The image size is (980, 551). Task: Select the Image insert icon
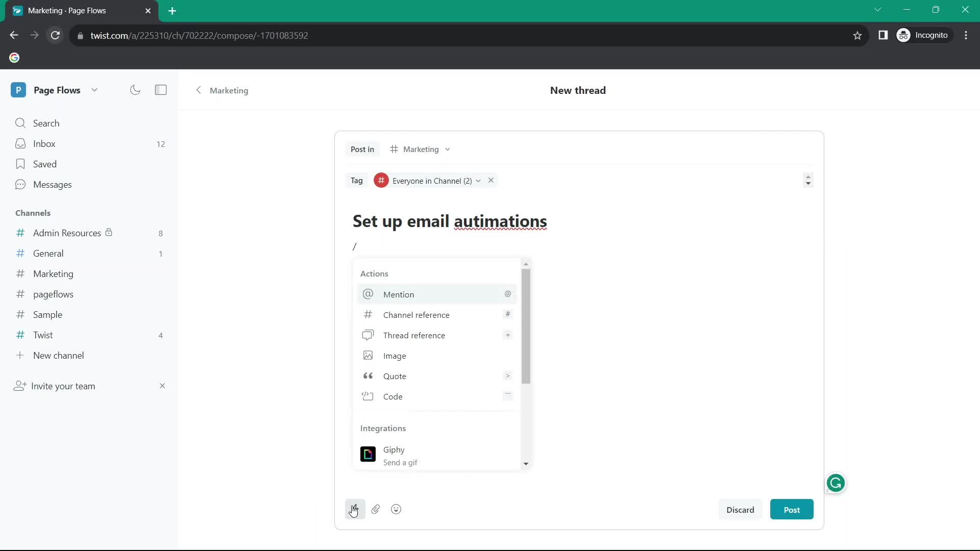pos(367,355)
